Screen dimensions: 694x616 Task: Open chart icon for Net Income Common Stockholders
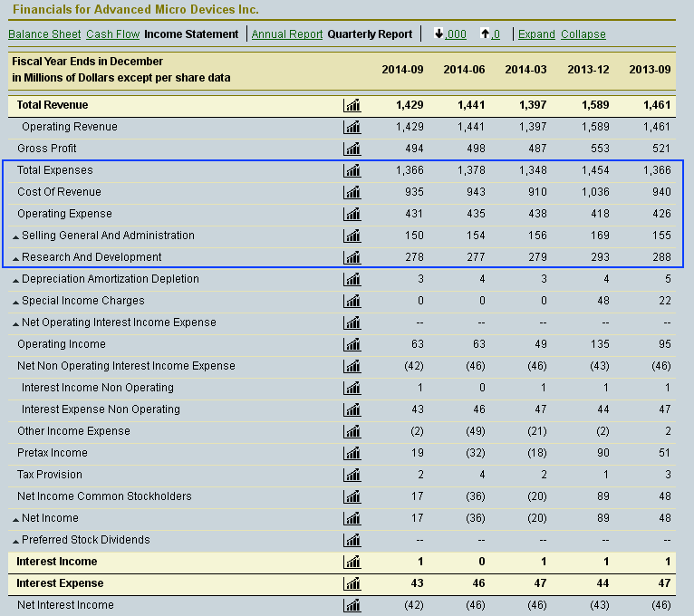[352, 496]
